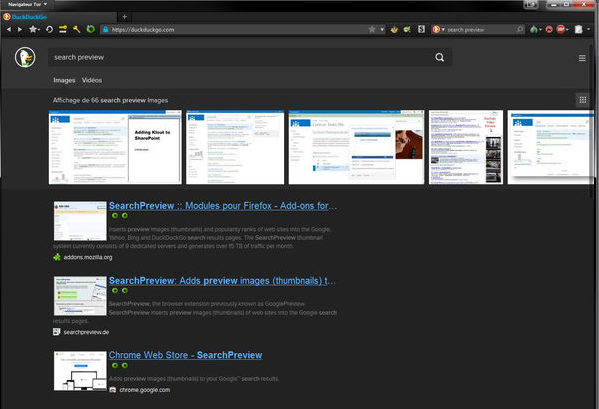Click the green circular arrows toolbar icon
Viewport: 599px width, 409px height.
click(90, 29)
